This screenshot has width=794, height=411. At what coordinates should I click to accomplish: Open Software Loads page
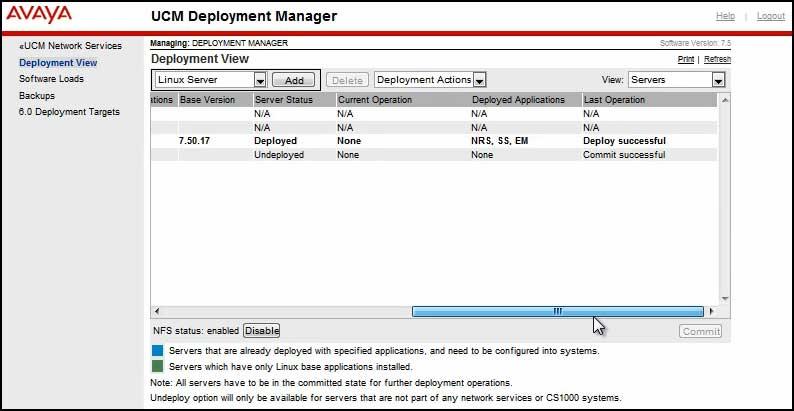click(51, 79)
